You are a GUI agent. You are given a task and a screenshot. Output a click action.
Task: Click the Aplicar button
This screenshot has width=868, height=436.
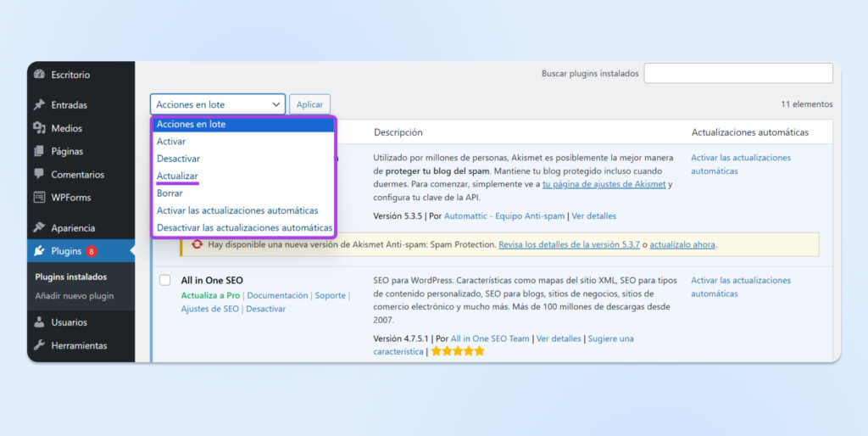click(309, 104)
